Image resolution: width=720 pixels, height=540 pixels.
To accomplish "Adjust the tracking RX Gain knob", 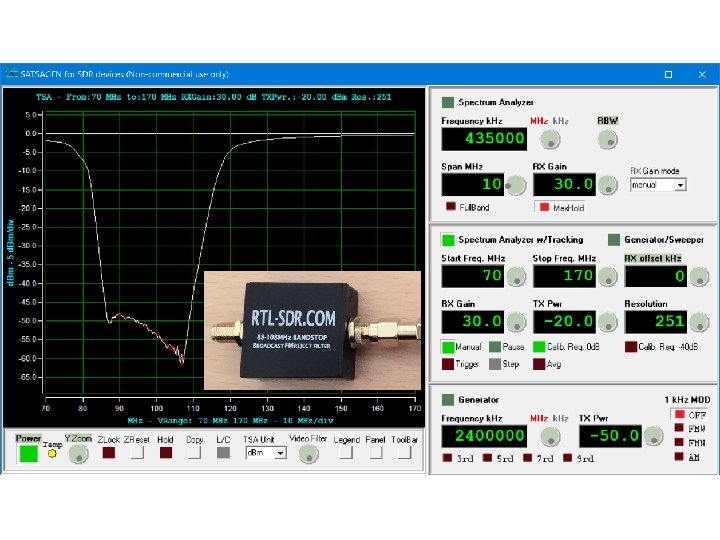I will click(516, 322).
